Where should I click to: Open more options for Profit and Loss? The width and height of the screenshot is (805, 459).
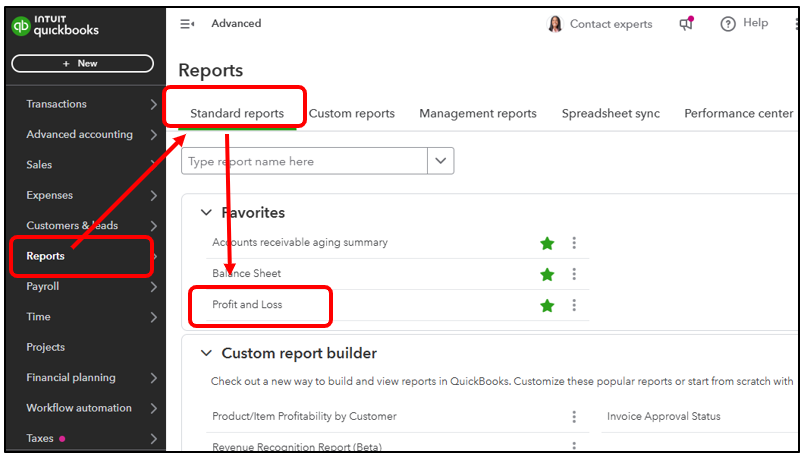[x=574, y=305]
